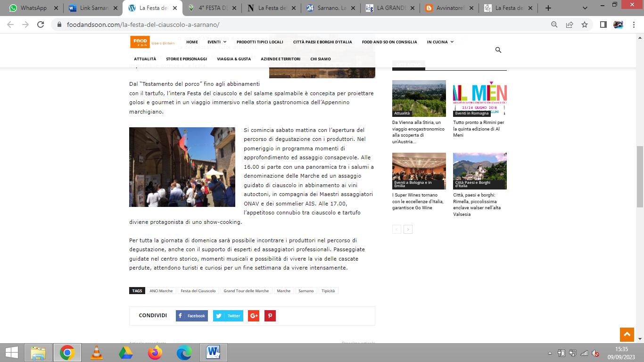This screenshot has width=644, height=362.
Task: Show hidden system tray icons
Action: pyautogui.click(x=550, y=353)
